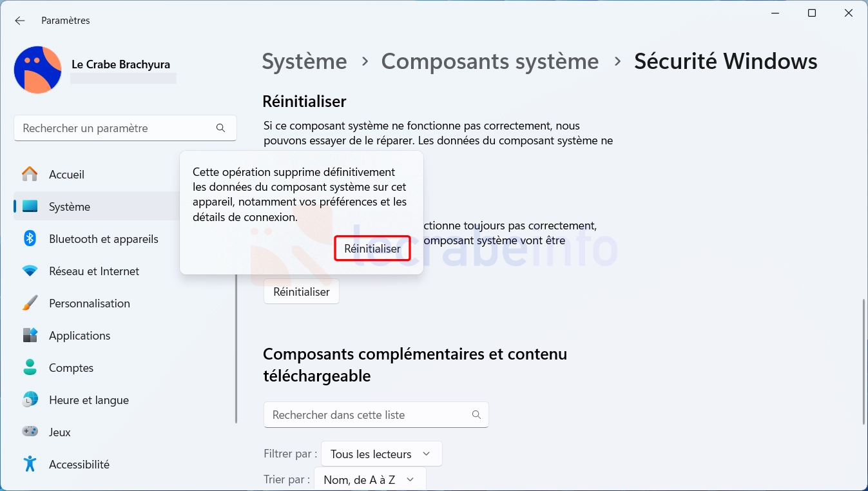Open the Accessibilité figure icon
Screen dimensions: 868x491
30,464
